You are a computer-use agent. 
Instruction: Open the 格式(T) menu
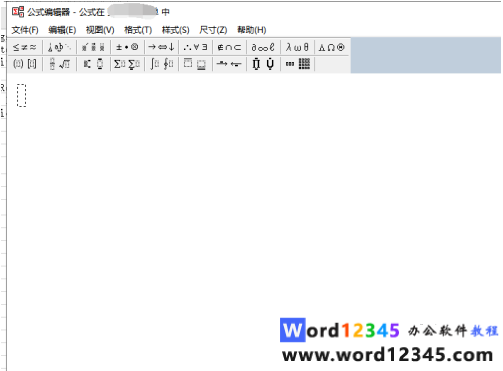pyautogui.click(x=138, y=30)
